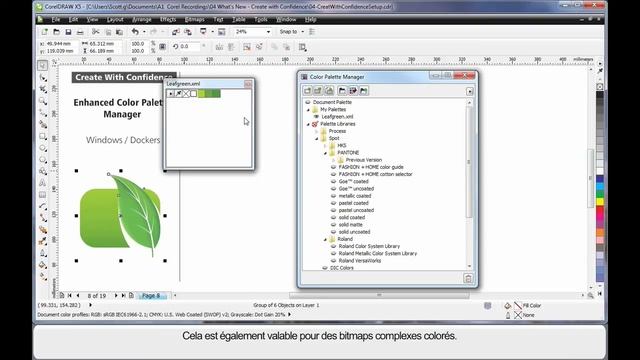The image size is (640, 360).
Task: Open the Arrange menu
Action: coord(142,20)
